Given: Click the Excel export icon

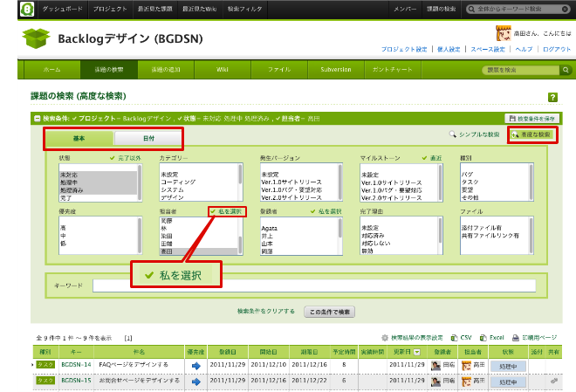Looking at the screenshot, I should click(x=483, y=338).
